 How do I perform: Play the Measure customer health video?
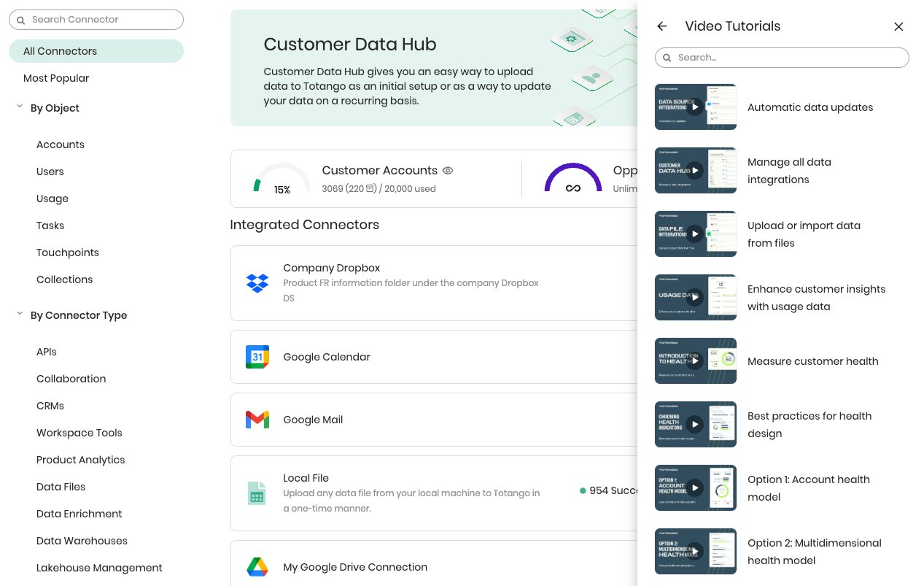coord(695,361)
